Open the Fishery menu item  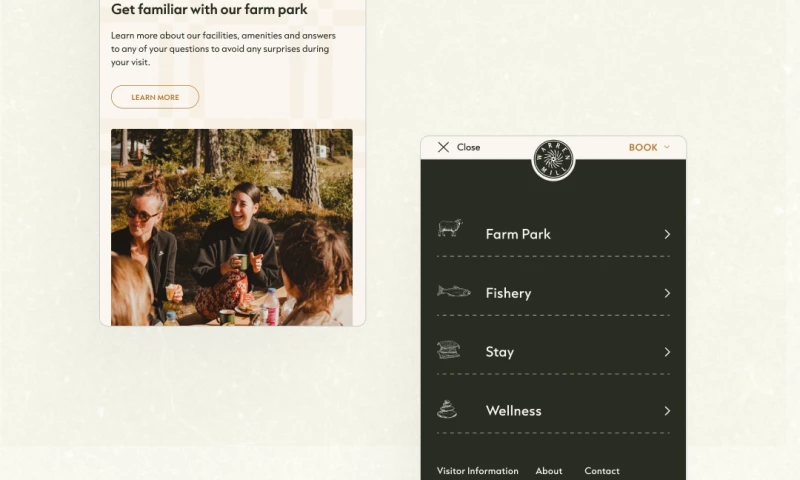point(553,293)
